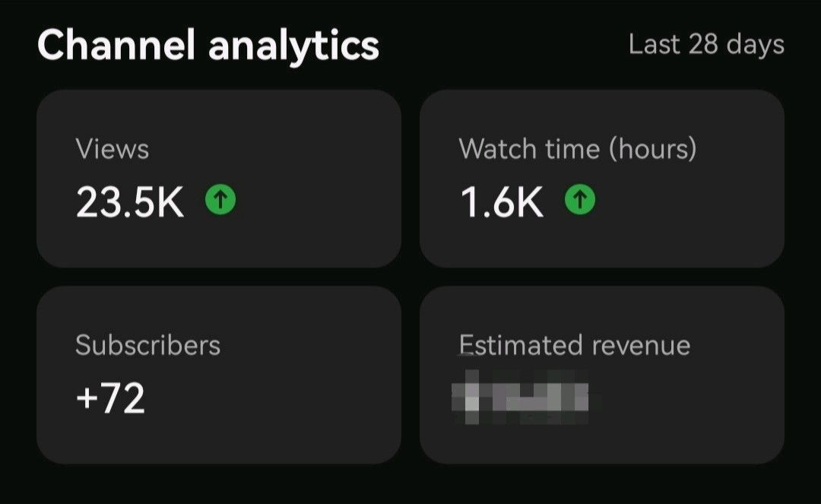The width and height of the screenshot is (821, 504).
Task: Click the 23.5K views count
Action: click(x=130, y=202)
